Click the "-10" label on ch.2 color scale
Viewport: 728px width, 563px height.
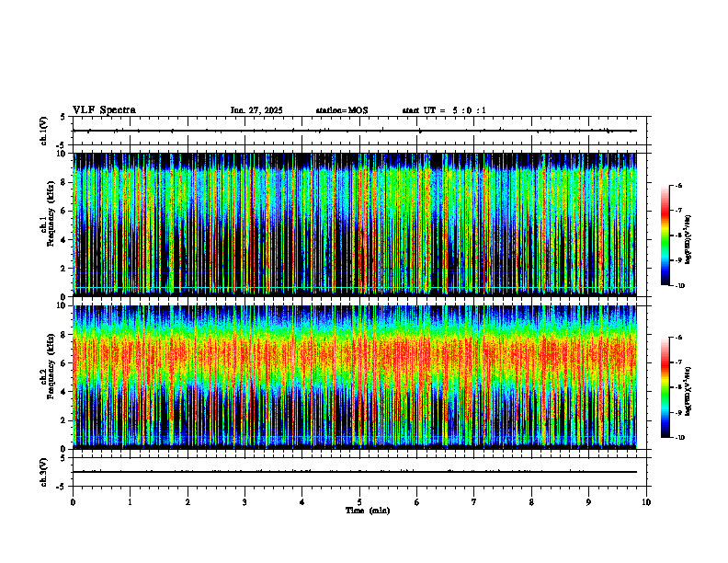pyautogui.click(x=680, y=437)
